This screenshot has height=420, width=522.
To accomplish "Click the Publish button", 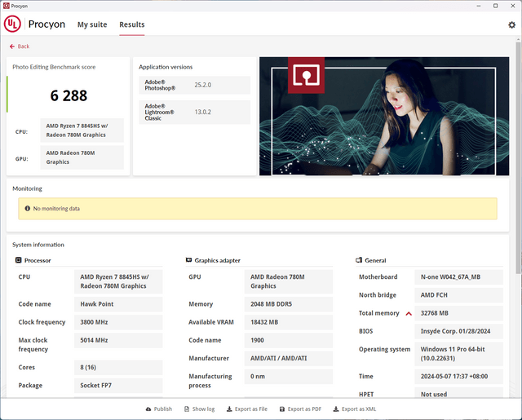I will [x=159, y=409].
